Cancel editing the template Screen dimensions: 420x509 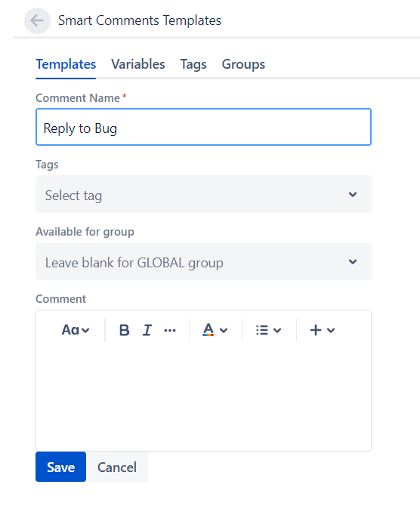pos(117,467)
